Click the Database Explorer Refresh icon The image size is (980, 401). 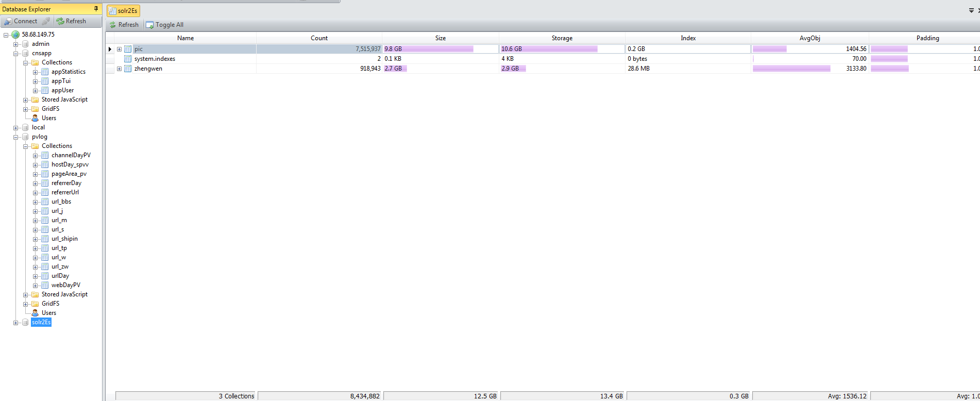[60, 21]
